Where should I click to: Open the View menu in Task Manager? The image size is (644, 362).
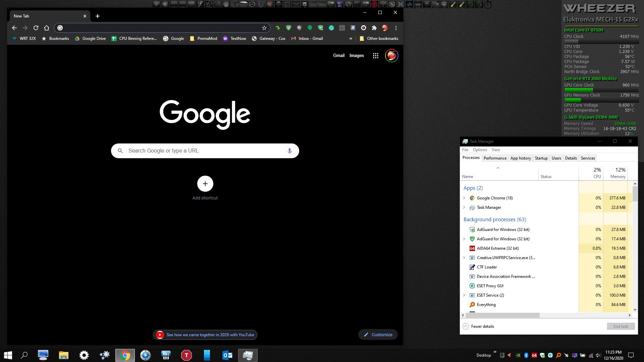pos(496,150)
